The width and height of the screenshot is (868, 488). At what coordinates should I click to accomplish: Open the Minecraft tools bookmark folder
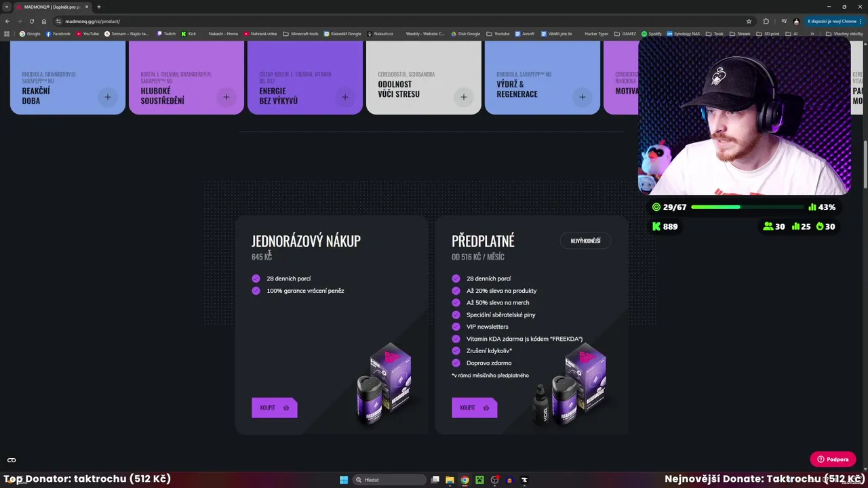coord(300,34)
